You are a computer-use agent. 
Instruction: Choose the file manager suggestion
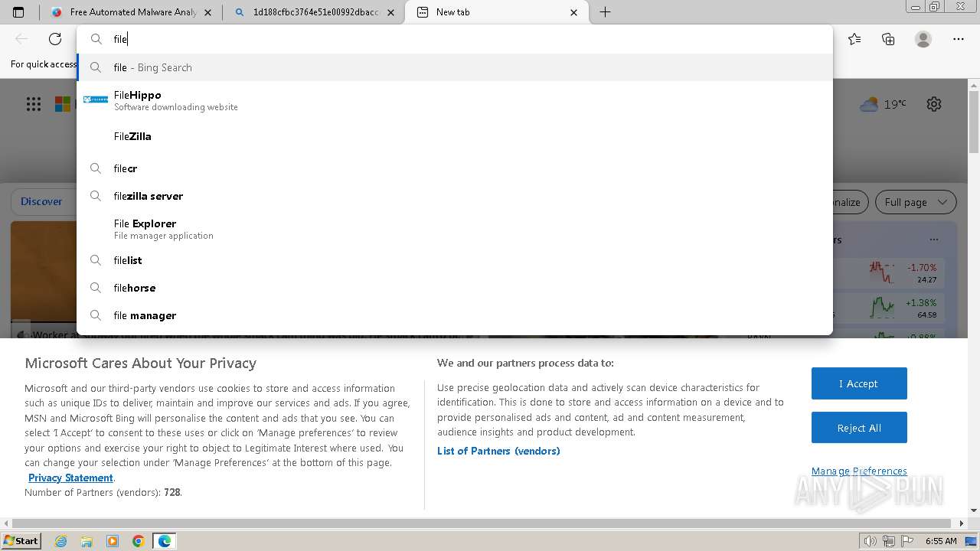455,315
